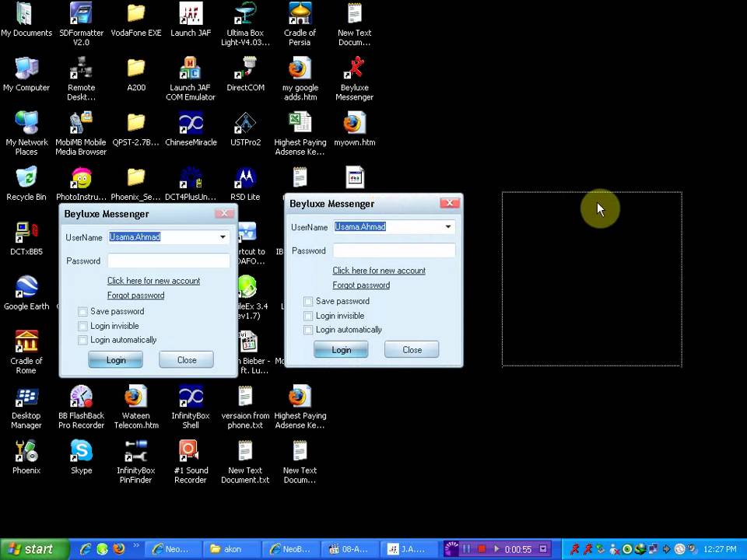Check Login automatically in right Beyluxe window

coord(308,330)
